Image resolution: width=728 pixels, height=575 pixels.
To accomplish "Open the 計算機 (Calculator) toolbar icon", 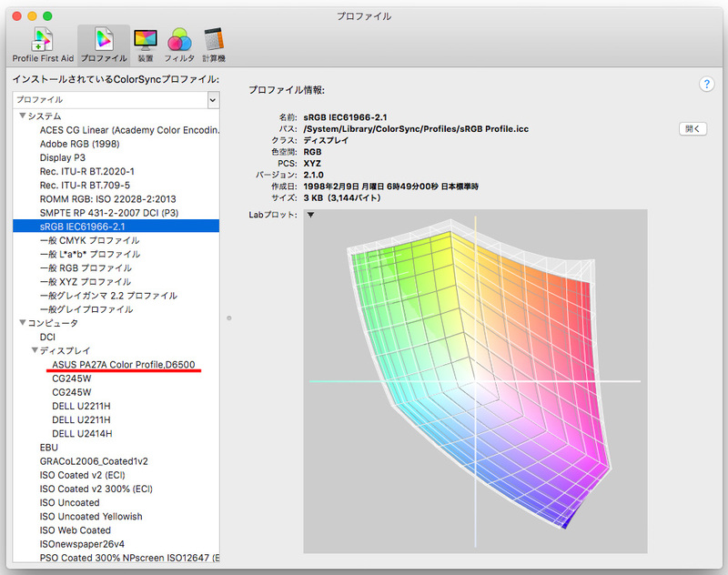I will pyautogui.click(x=214, y=45).
